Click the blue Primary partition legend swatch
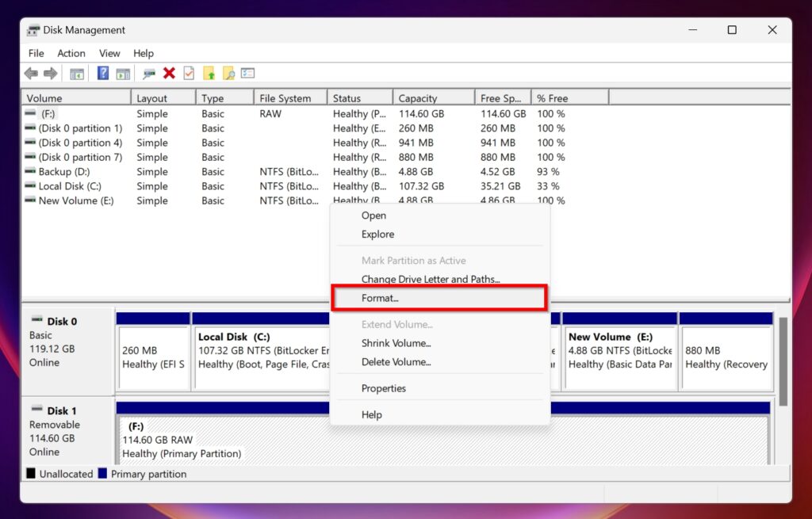Image resolution: width=812 pixels, height=519 pixels. 103,473
